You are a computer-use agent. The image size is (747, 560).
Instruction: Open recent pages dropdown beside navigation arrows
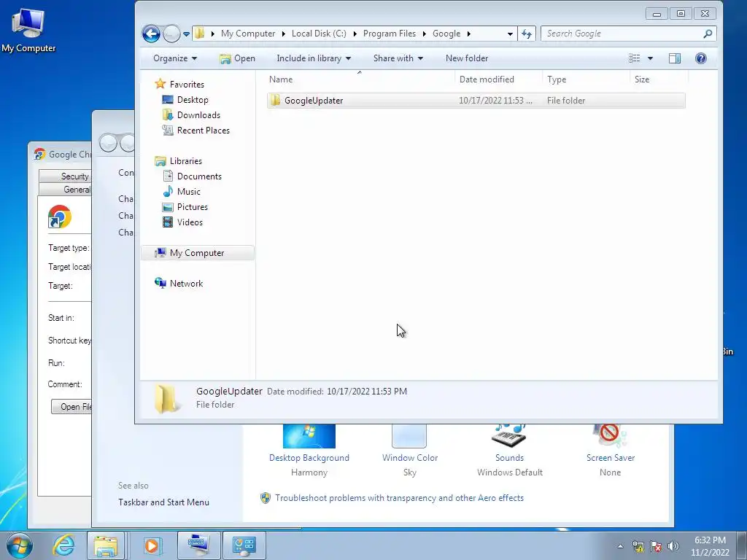(x=186, y=34)
